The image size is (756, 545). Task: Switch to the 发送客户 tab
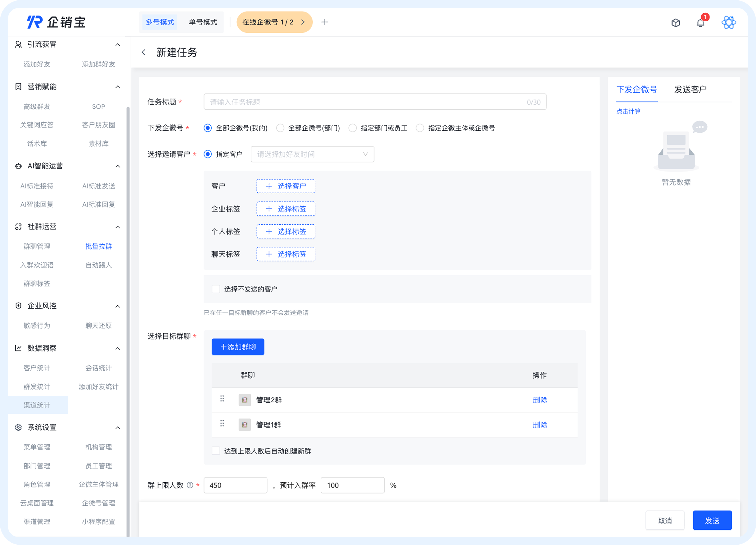pyautogui.click(x=690, y=89)
